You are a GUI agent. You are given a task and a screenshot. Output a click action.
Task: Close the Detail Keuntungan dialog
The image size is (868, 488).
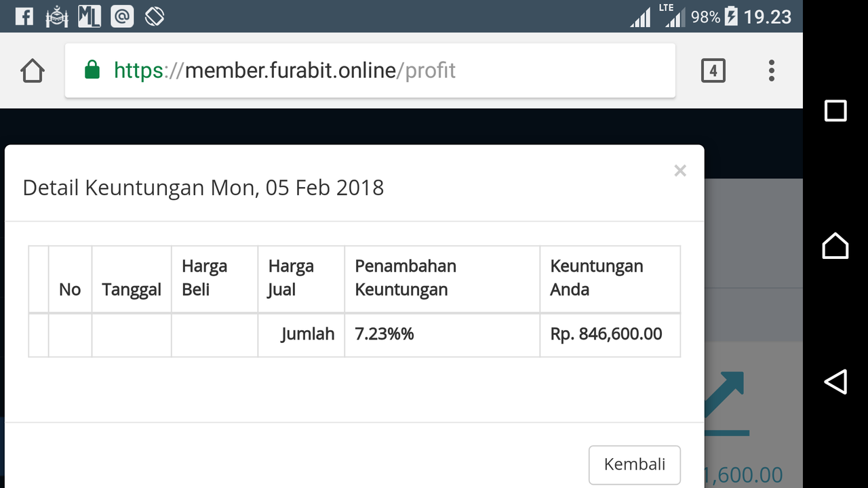680,170
